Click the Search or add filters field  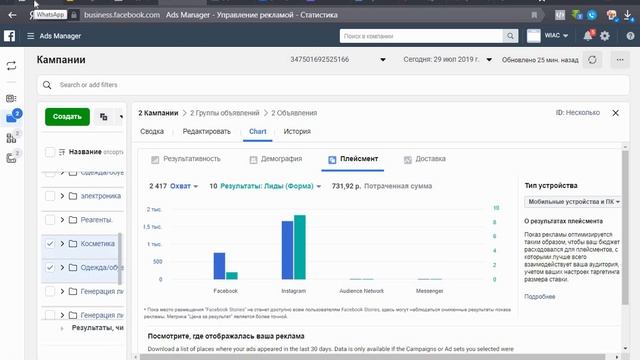(x=333, y=85)
